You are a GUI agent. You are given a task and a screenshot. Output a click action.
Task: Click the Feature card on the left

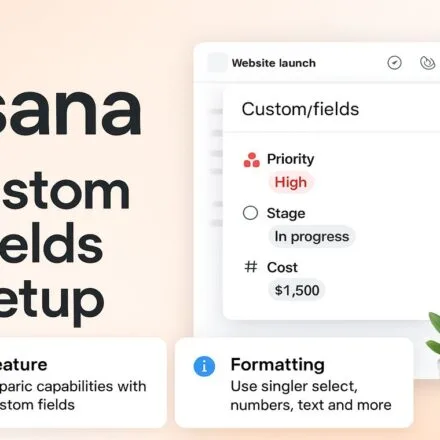click(x=83, y=383)
